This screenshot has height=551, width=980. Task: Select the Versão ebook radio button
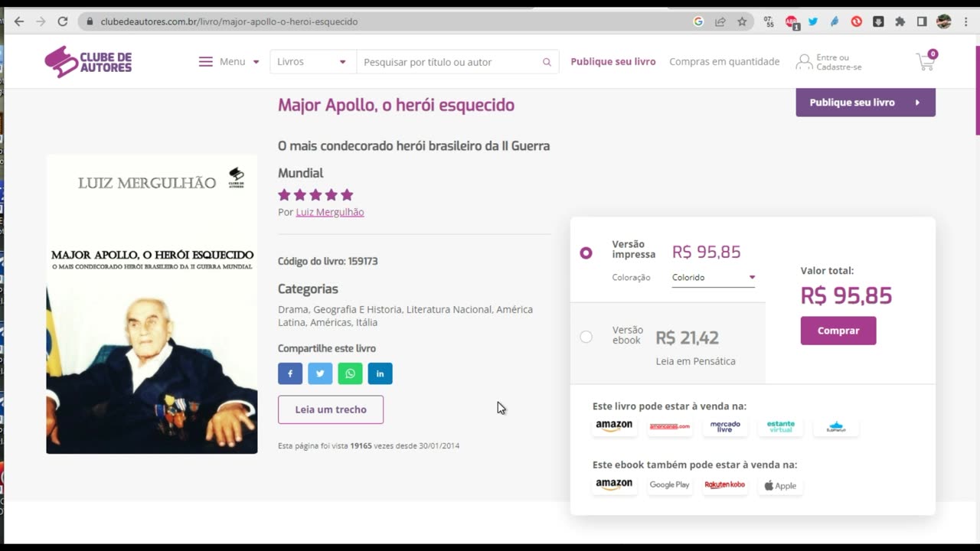[586, 337]
